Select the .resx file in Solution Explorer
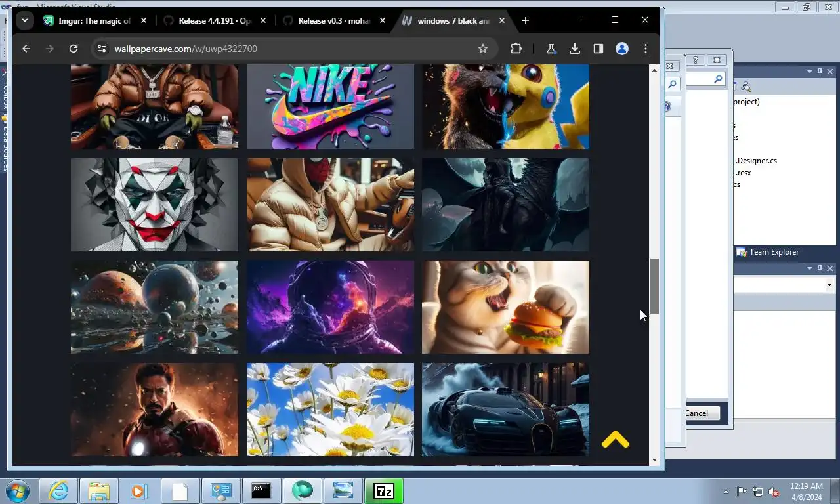The width and height of the screenshot is (840, 504). pyautogui.click(x=742, y=173)
